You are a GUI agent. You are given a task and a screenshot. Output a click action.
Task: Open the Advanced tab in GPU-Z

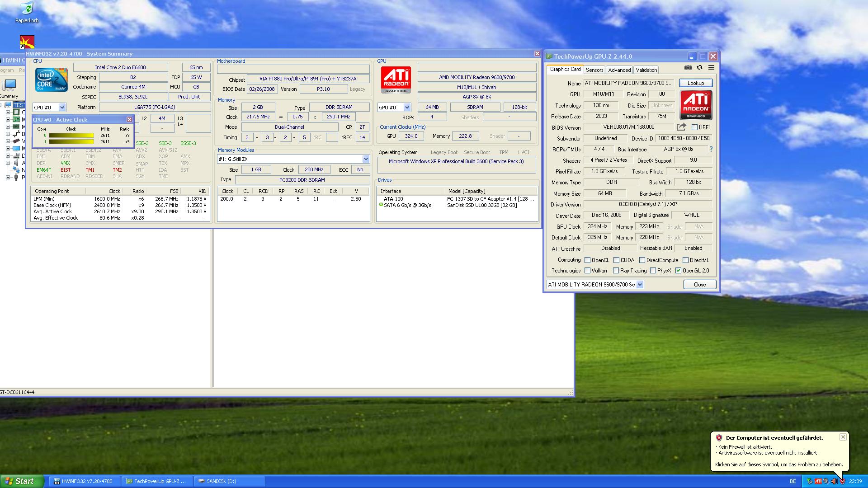pos(619,70)
